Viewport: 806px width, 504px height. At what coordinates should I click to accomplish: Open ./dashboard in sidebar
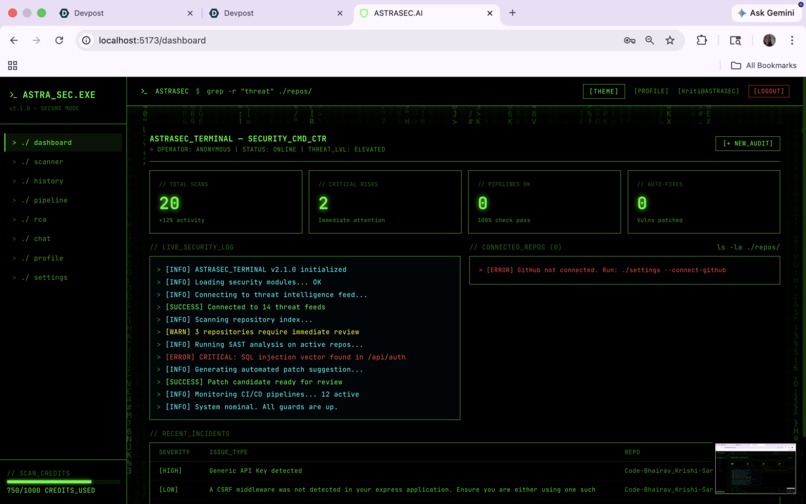point(63,142)
